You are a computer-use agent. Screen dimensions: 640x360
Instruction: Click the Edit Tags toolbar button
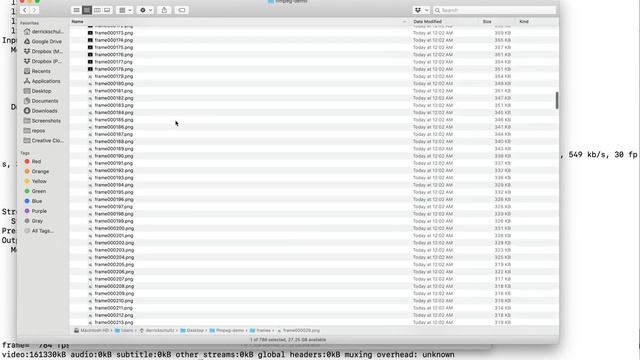tap(182, 10)
